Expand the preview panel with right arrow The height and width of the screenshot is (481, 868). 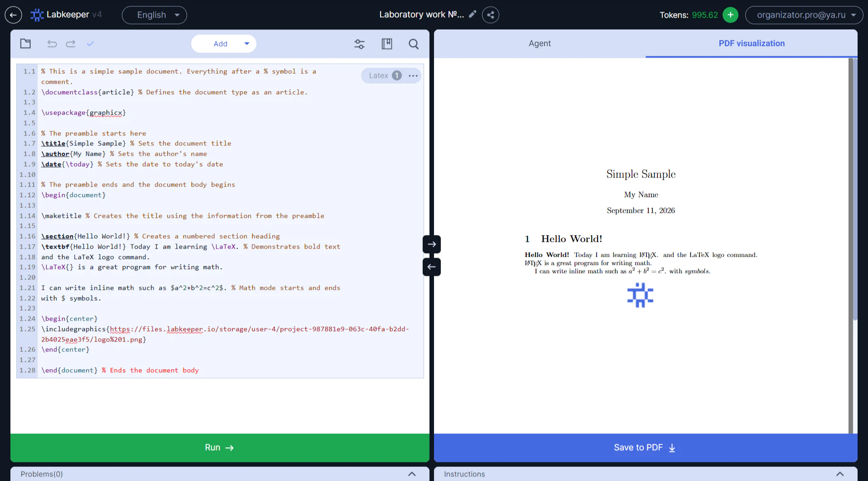432,244
